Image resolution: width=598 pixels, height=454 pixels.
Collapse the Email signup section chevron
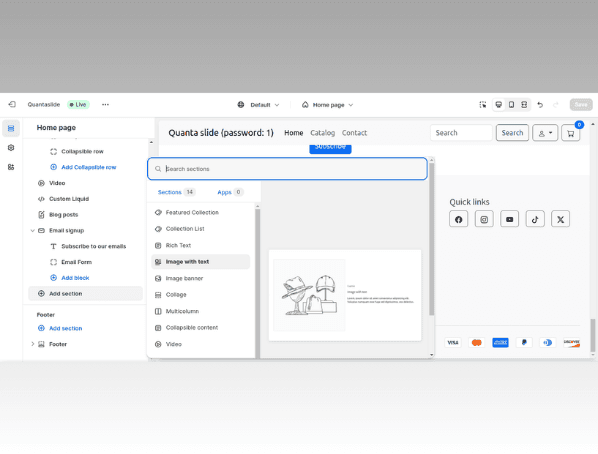[x=32, y=230]
